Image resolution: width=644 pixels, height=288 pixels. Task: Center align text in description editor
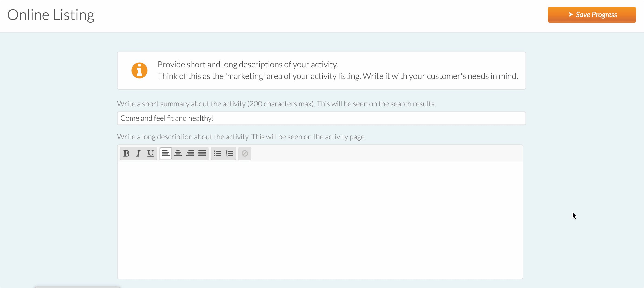click(x=178, y=153)
